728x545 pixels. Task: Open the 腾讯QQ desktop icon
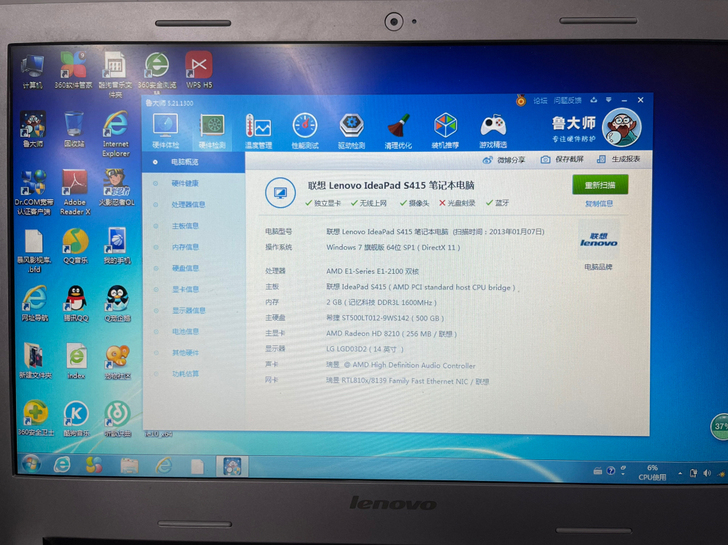(x=76, y=304)
